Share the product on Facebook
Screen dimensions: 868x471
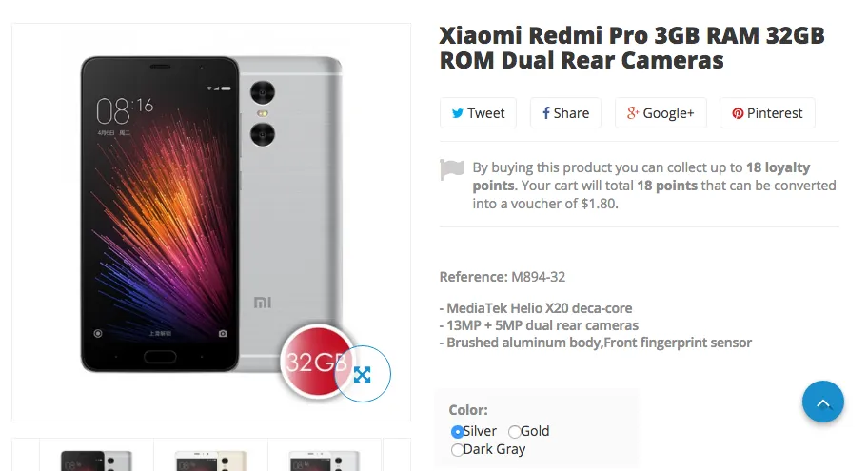[565, 113]
